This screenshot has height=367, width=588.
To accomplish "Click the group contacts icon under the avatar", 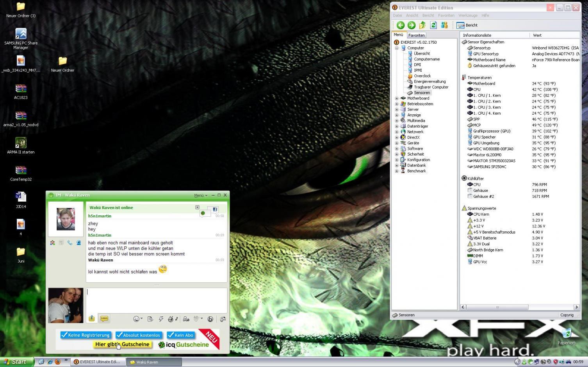I will [x=52, y=243].
